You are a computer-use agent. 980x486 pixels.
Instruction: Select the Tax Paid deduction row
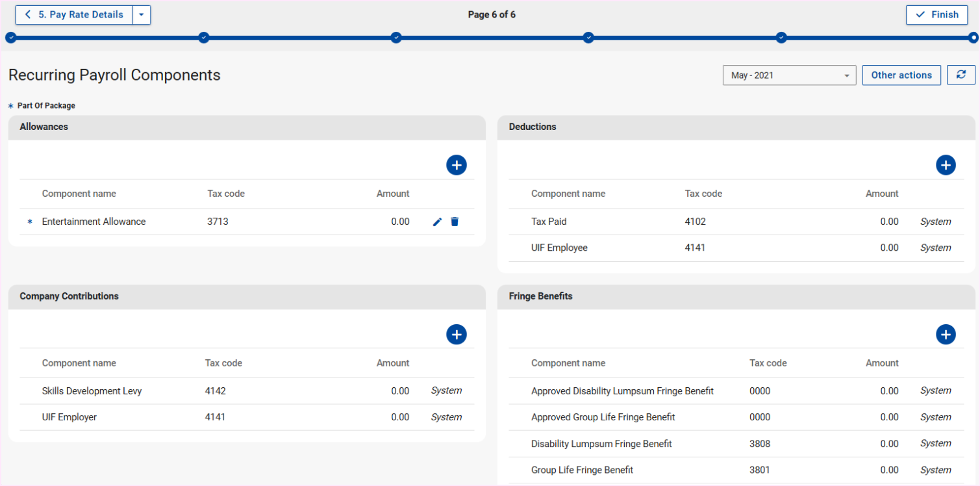[549, 222]
